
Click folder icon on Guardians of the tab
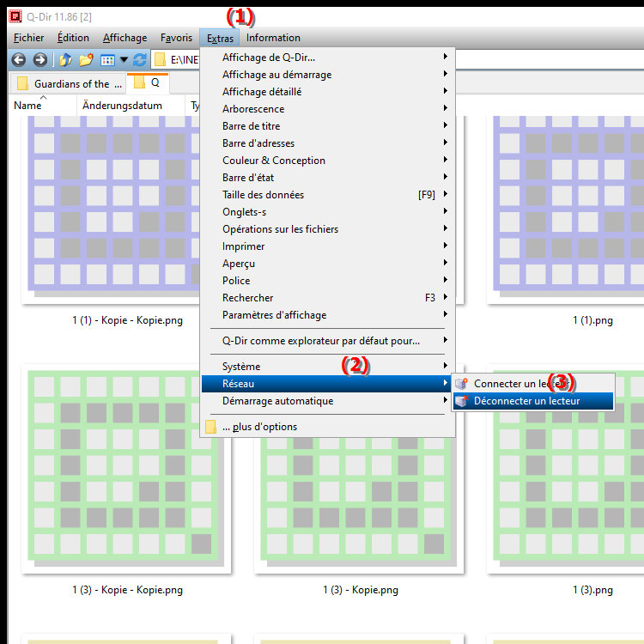point(22,83)
